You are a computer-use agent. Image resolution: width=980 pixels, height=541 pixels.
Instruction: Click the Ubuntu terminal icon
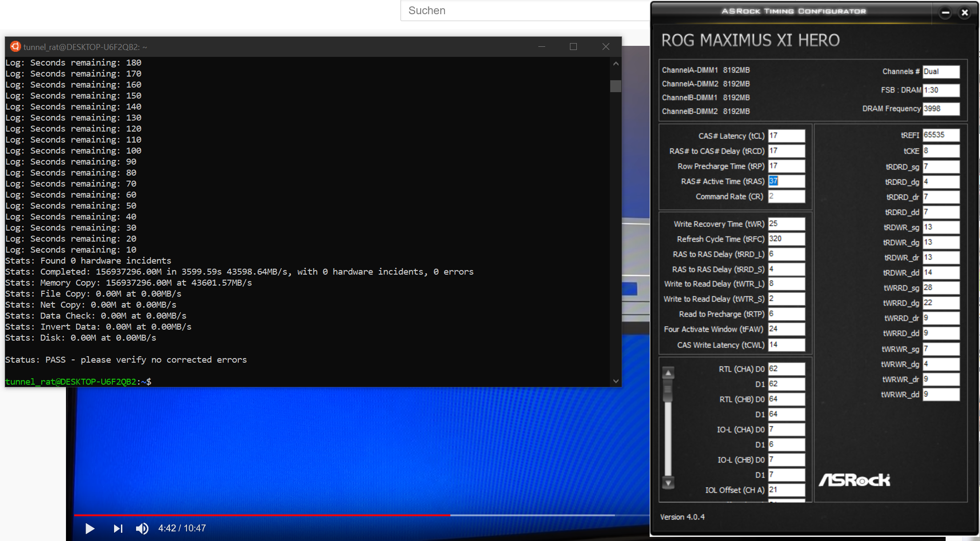tap(15, 46)
